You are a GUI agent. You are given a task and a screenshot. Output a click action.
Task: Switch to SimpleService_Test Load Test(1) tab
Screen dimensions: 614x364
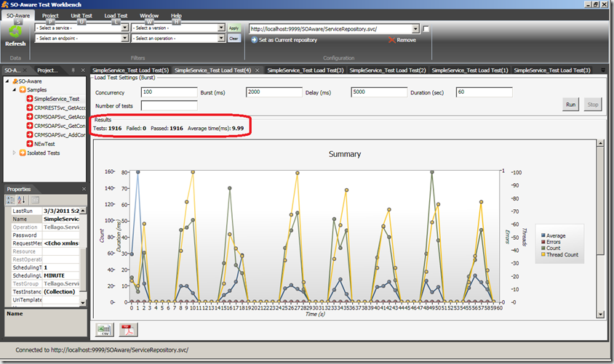(470, 70)
